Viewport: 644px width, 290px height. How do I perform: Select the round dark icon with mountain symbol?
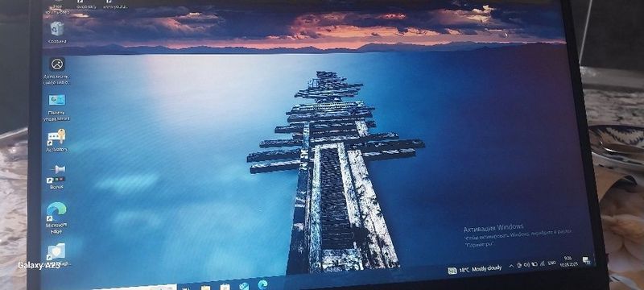point(57,71)
